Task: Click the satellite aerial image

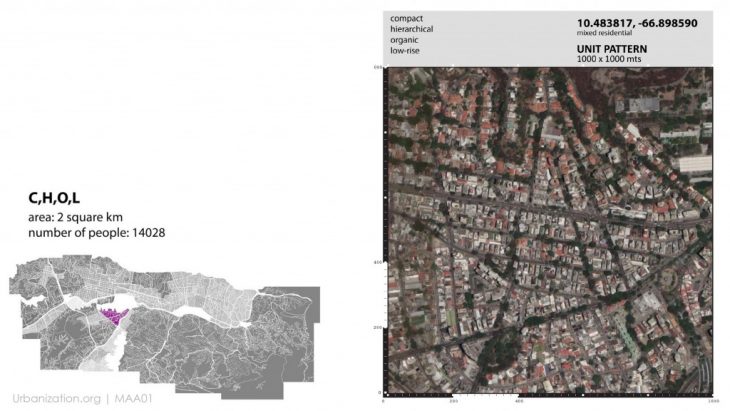Action: click(x=548, y=230)
